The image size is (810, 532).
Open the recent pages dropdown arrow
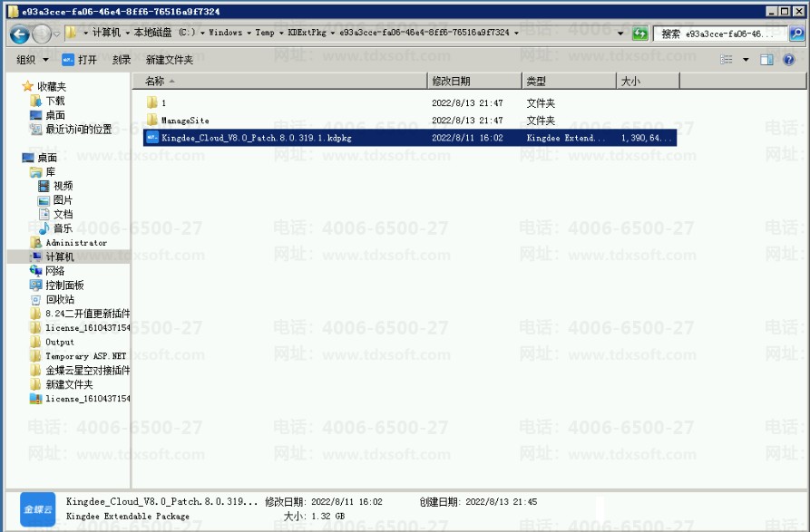57,34
